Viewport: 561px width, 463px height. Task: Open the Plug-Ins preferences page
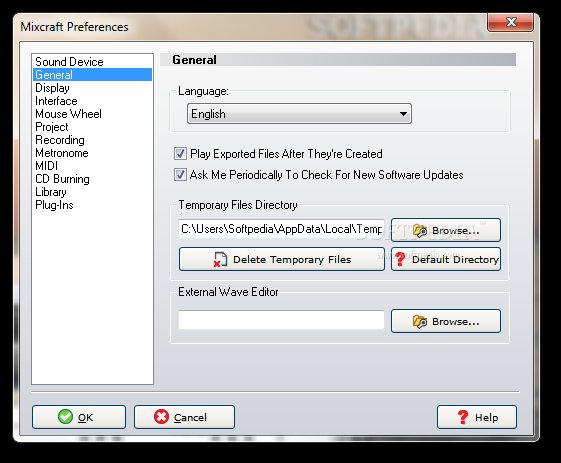(92, 205)
